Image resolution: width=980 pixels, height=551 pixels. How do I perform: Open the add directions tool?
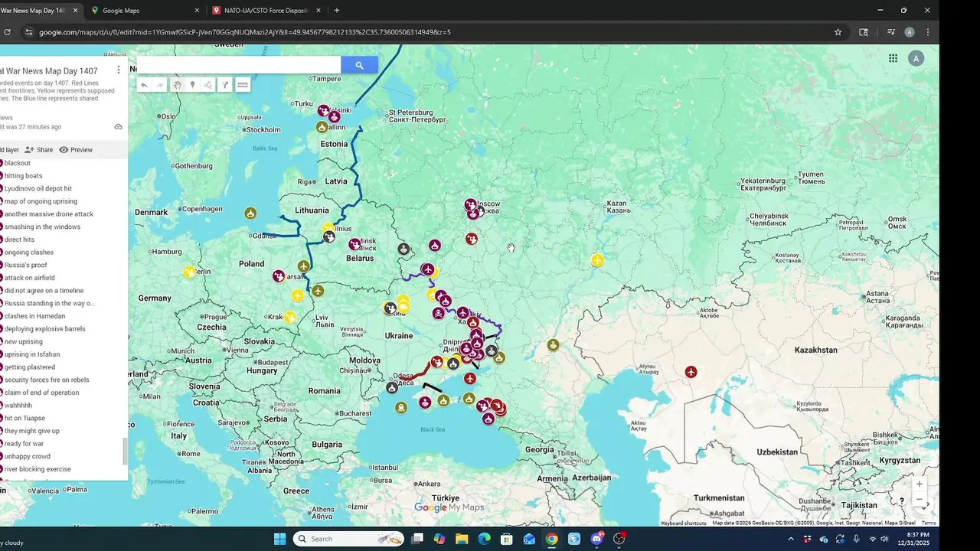click(225, 85)
